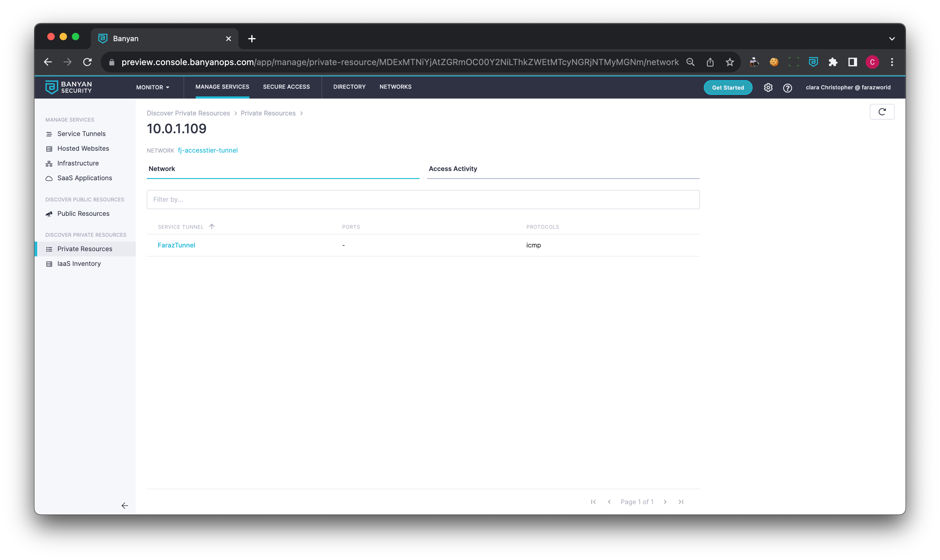
Task: Click the help question mark icon
Action: [x=787, y=88]
